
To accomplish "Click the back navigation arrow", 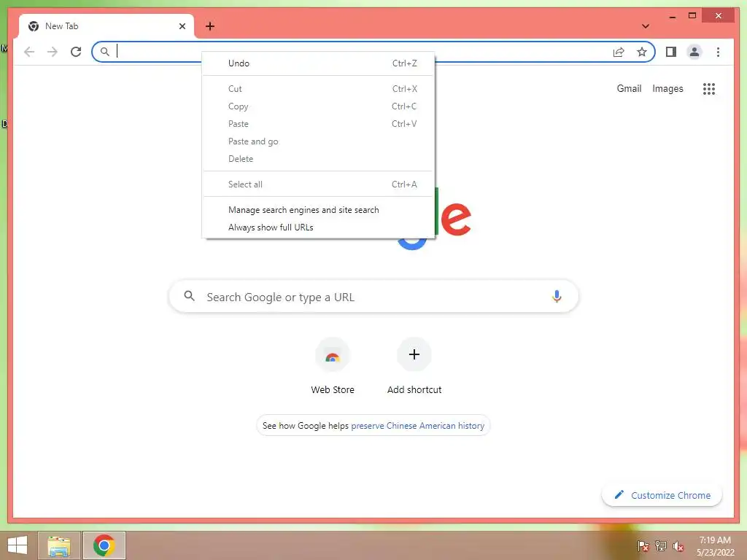I will pos(29,52).
